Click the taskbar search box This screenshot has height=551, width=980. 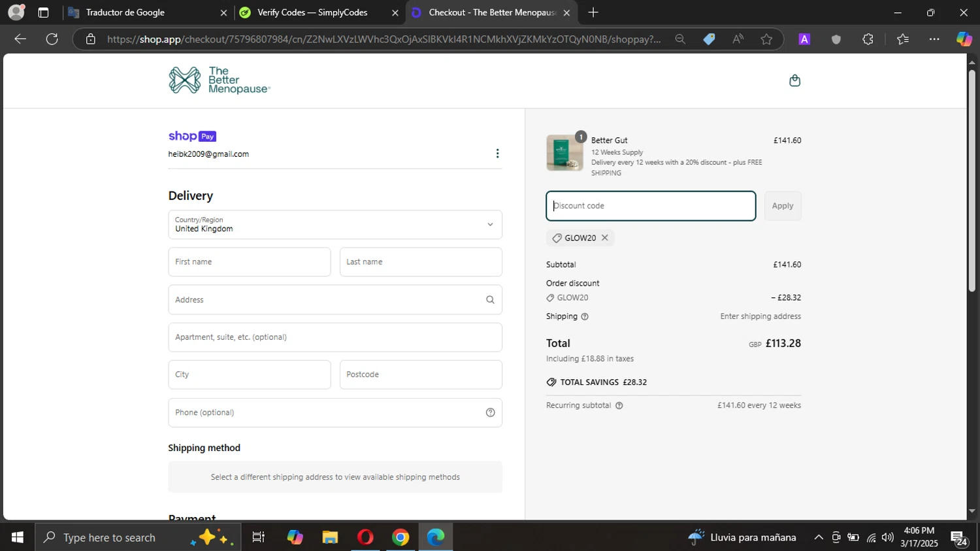point(138,537)
